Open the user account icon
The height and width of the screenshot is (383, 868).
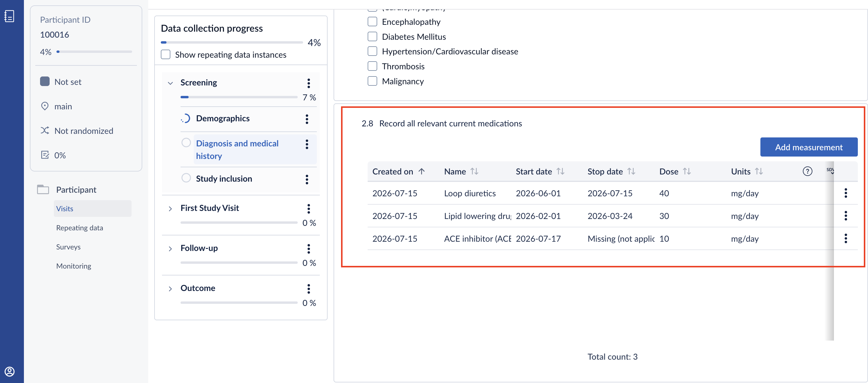click(10, 371)
